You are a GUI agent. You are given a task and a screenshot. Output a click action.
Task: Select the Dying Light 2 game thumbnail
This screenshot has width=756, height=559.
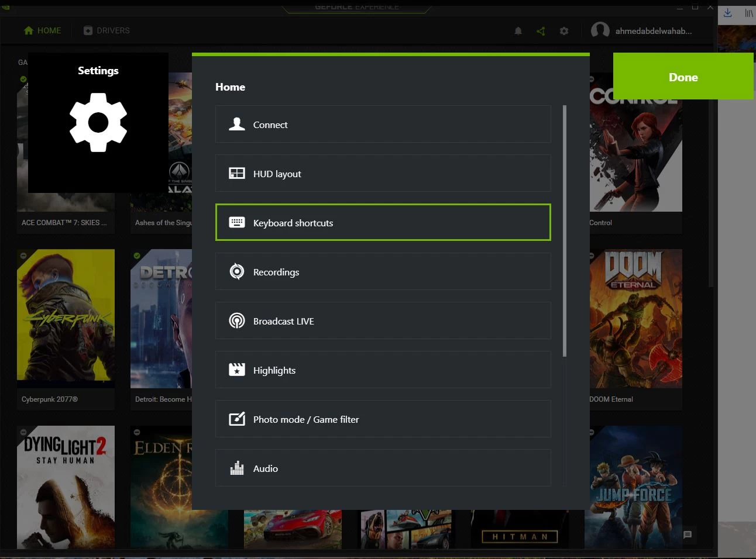coord(66,487)
